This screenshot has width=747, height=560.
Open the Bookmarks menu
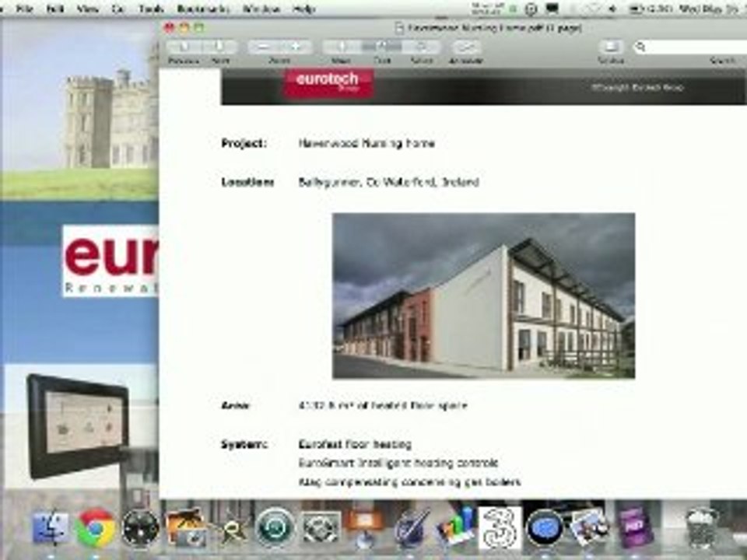pyautogui.click(x=203, y=9)
